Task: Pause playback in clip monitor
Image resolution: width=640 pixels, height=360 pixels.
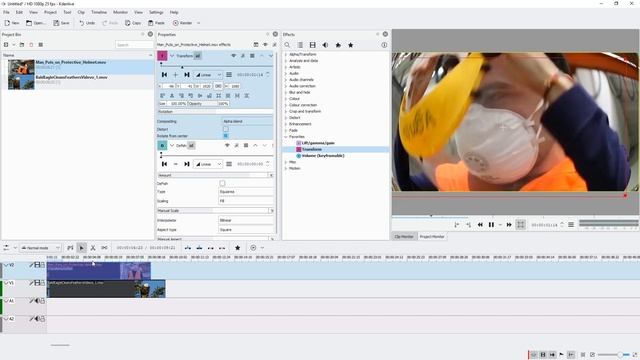Action: [491, 225]
